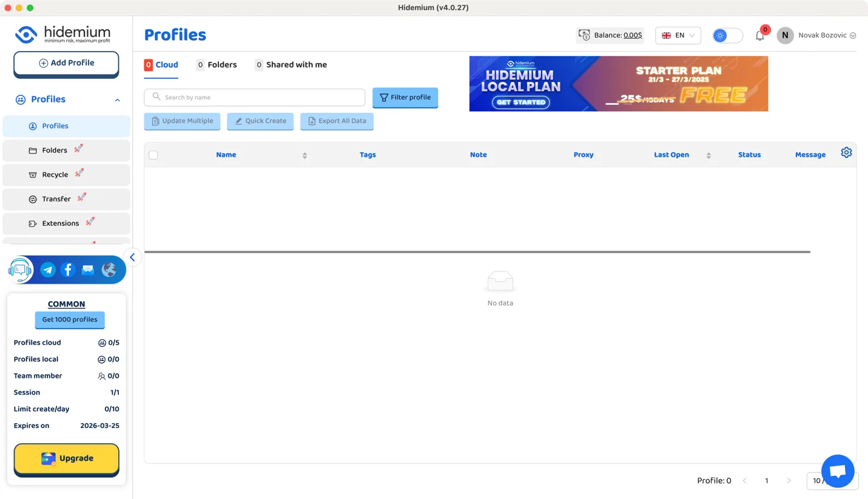This screenshot has height=499, width=868.
Task: Click the Expires on 2026-03-25 row
Action: click(66, 426)
